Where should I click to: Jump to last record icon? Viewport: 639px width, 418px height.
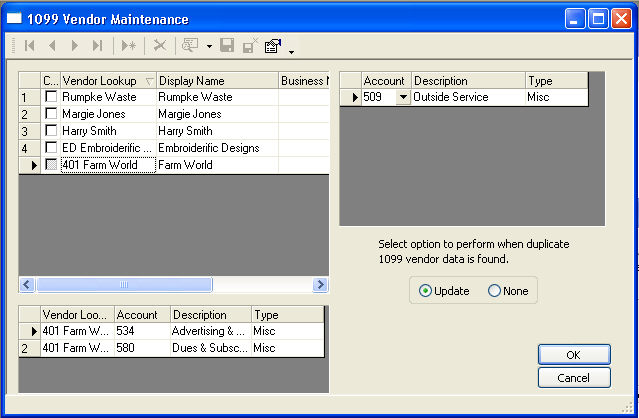(97, 45)
